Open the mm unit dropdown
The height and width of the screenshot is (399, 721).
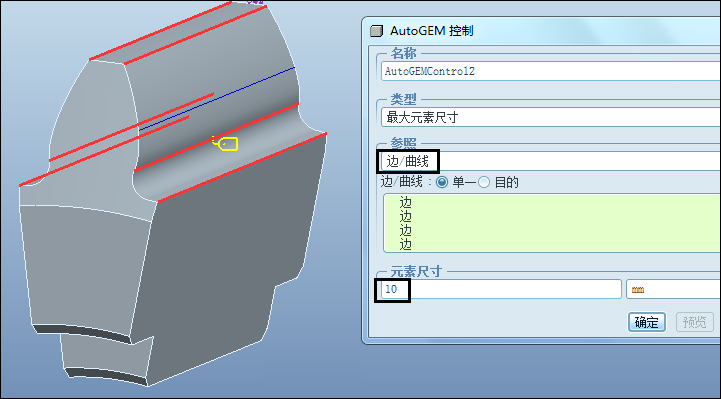coord(674,289)
